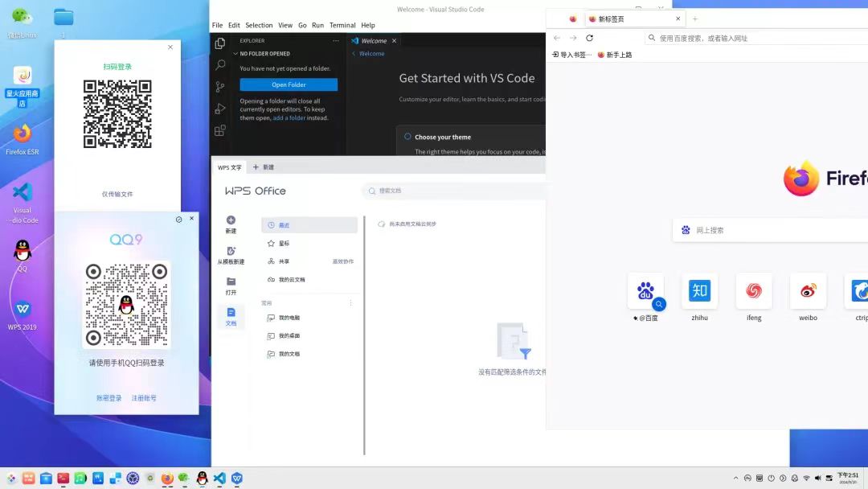
Task: Click the Welcome breadcrumb back link
Action: pyautogui.click(x=368, y=54)
